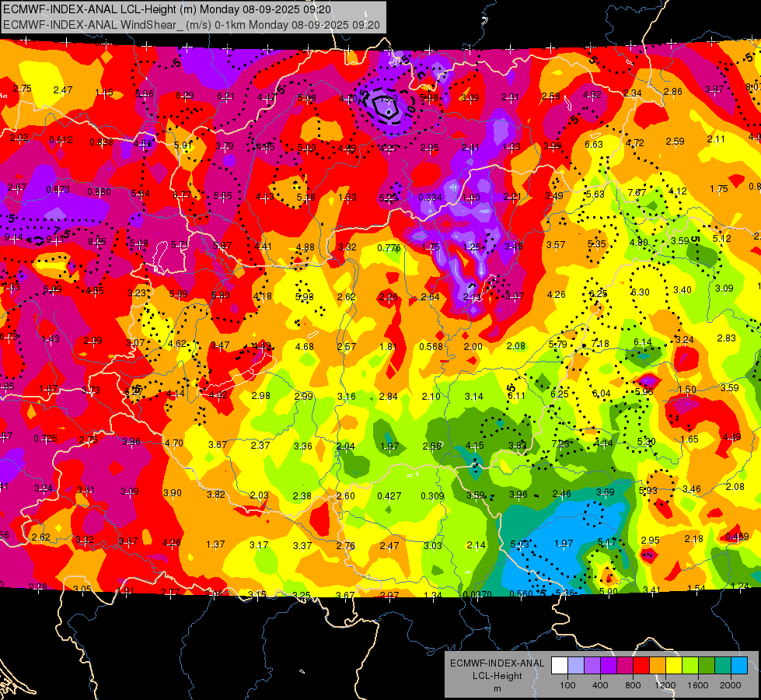Click the magenta legend swatch left of 800
The width and height of the screenshot is (761, 700).
pyautogui.click(x=625, y=666)
